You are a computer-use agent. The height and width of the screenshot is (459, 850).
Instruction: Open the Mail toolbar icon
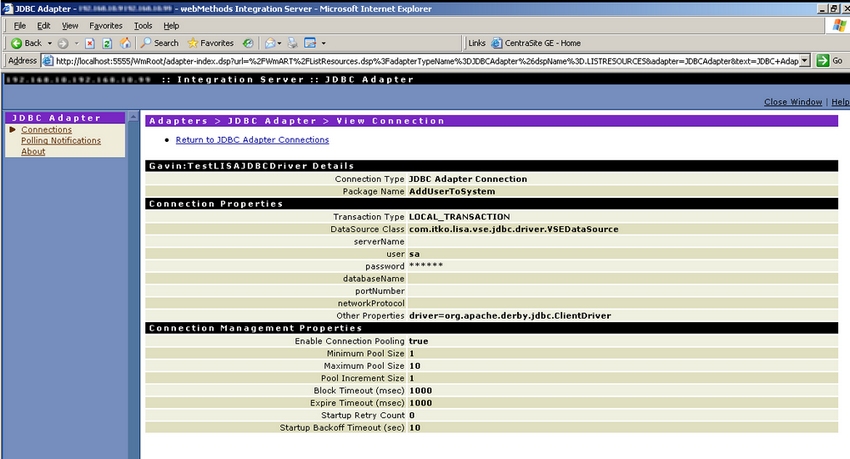[271, 43]
